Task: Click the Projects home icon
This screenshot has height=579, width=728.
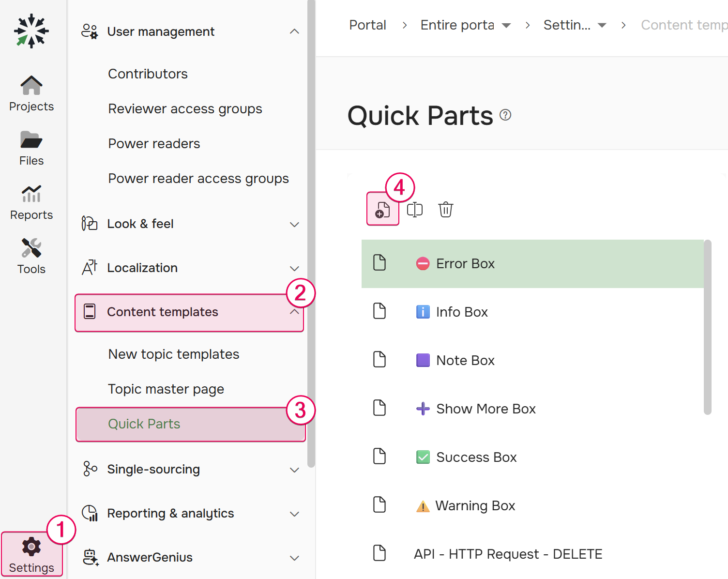Action: [31, 85]
